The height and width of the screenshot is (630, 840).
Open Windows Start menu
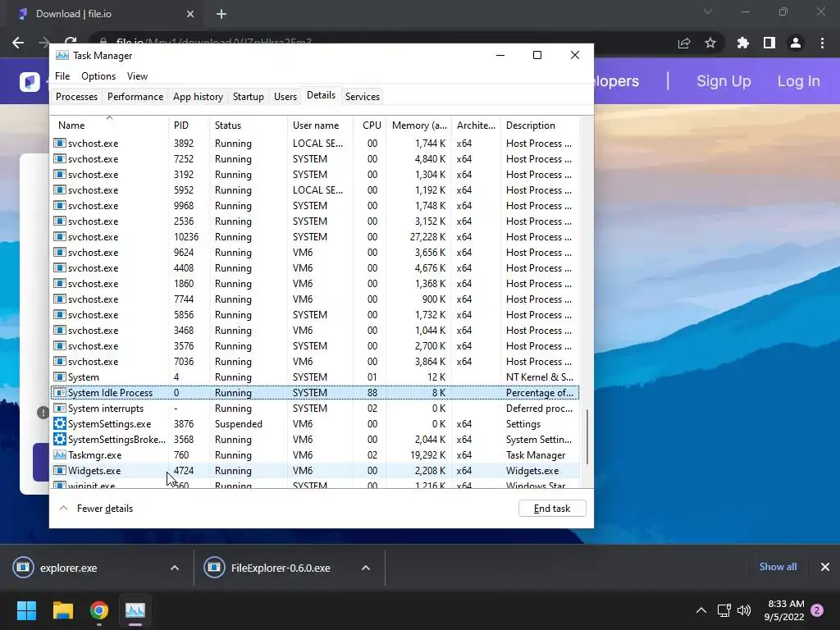point(26,610)
